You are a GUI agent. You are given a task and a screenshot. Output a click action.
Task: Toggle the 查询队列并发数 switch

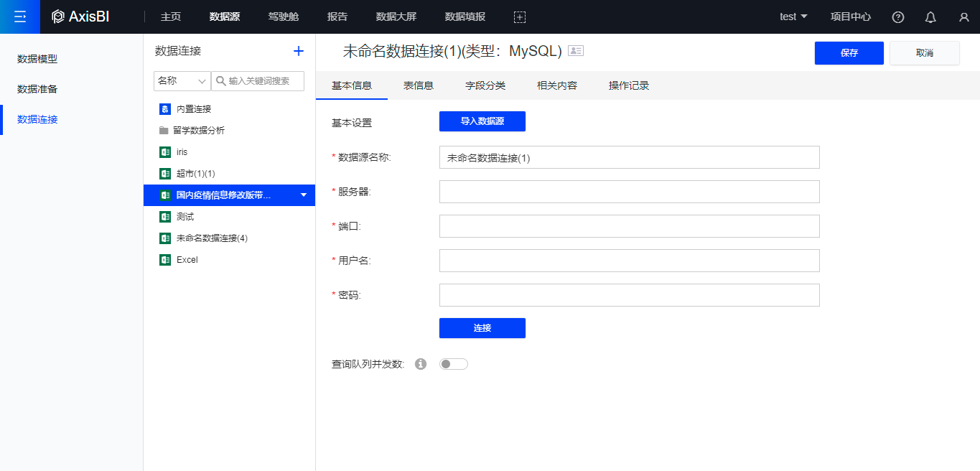coord(453,364)
